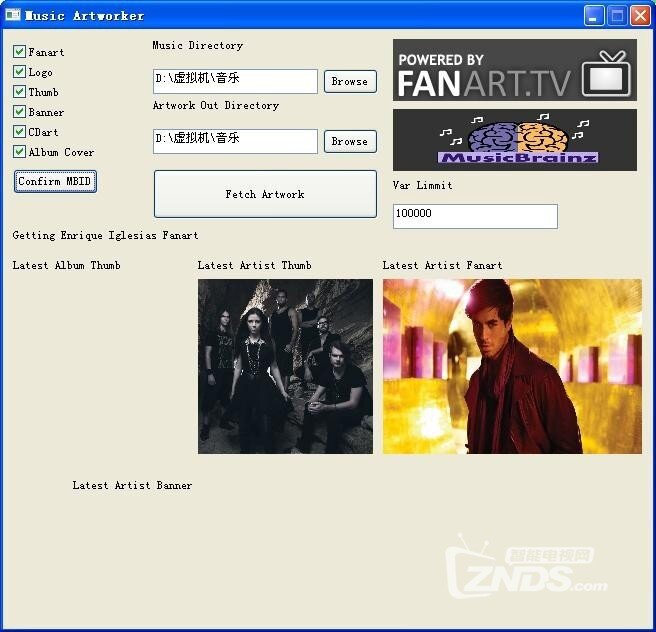656x632 pixels.
Task: Open the Powered by Fanart.tv banner
Action: [x=515, y=70]
